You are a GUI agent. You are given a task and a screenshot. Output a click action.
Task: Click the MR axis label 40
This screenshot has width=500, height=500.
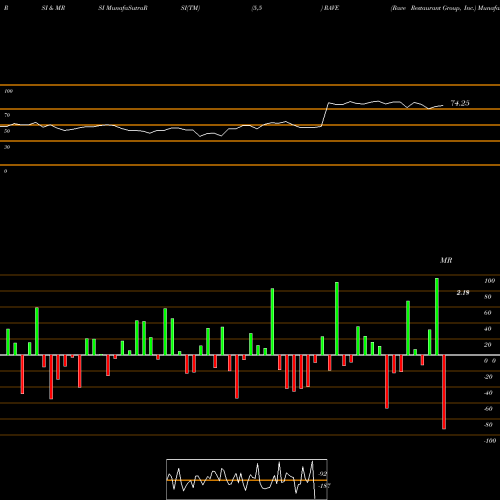pyautogui.click(x=488, y=329)
